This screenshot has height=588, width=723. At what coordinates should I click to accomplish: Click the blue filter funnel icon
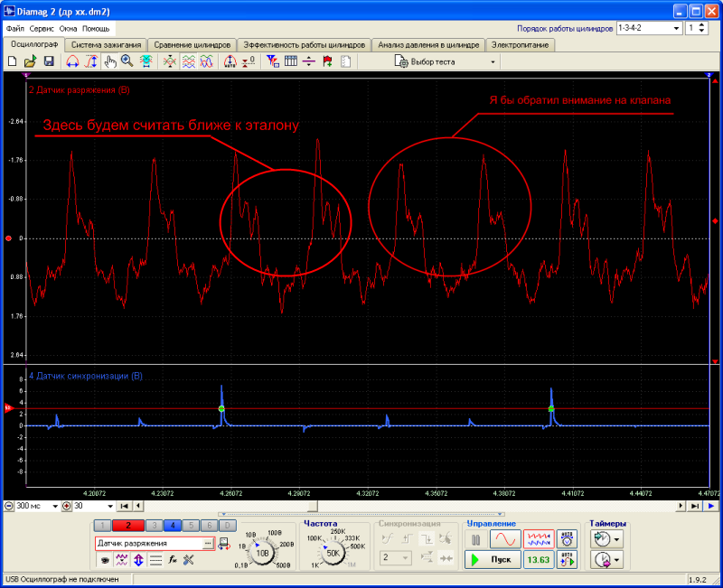273,61
